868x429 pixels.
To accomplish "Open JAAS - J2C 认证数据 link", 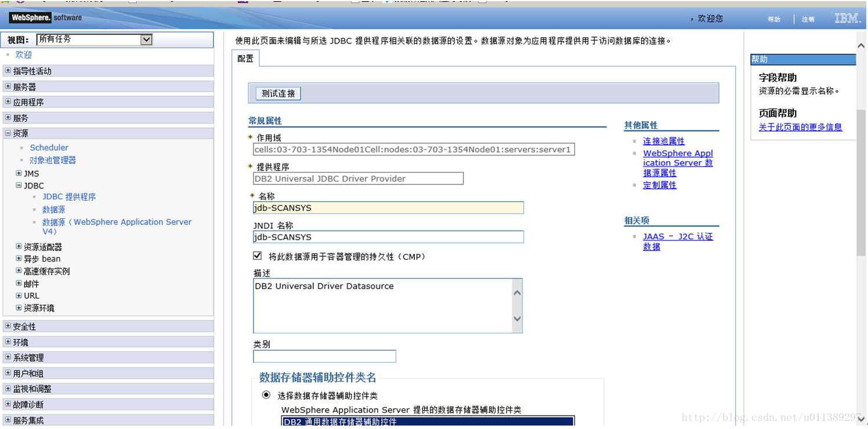I will pos(678,242).
